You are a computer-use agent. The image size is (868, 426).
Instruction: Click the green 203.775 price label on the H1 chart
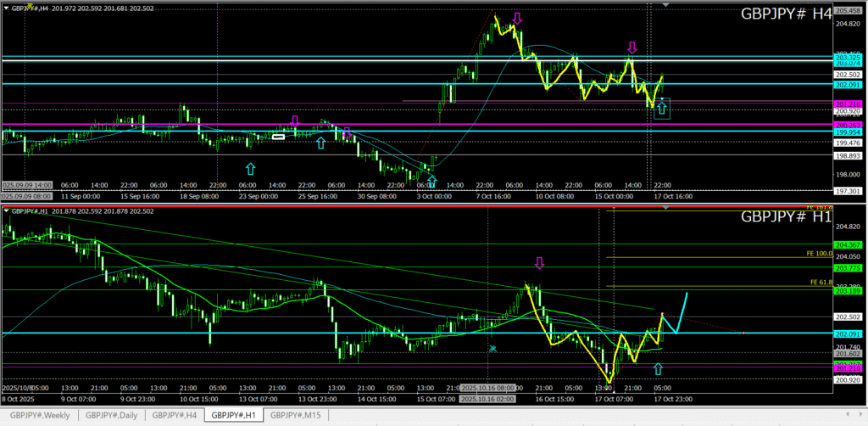(849, 268)
